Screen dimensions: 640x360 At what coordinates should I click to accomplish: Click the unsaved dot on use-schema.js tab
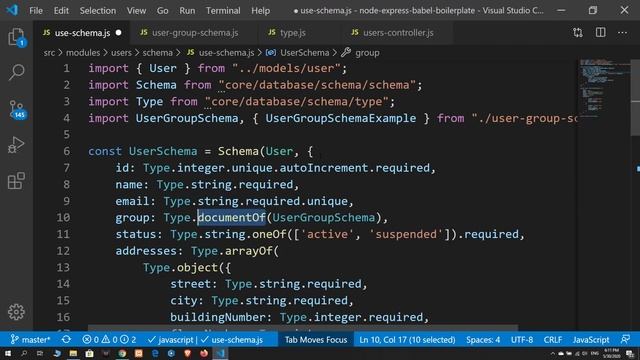click(x=118, y=33)
